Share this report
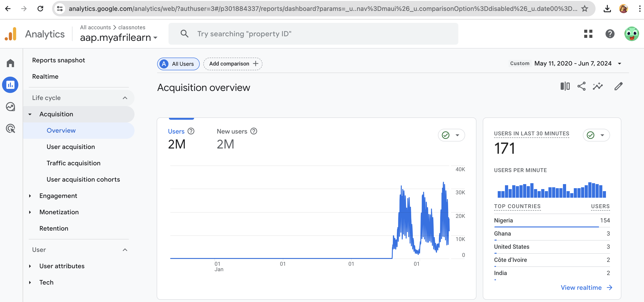This screenshot has width=644, height=302. point(581,86)
